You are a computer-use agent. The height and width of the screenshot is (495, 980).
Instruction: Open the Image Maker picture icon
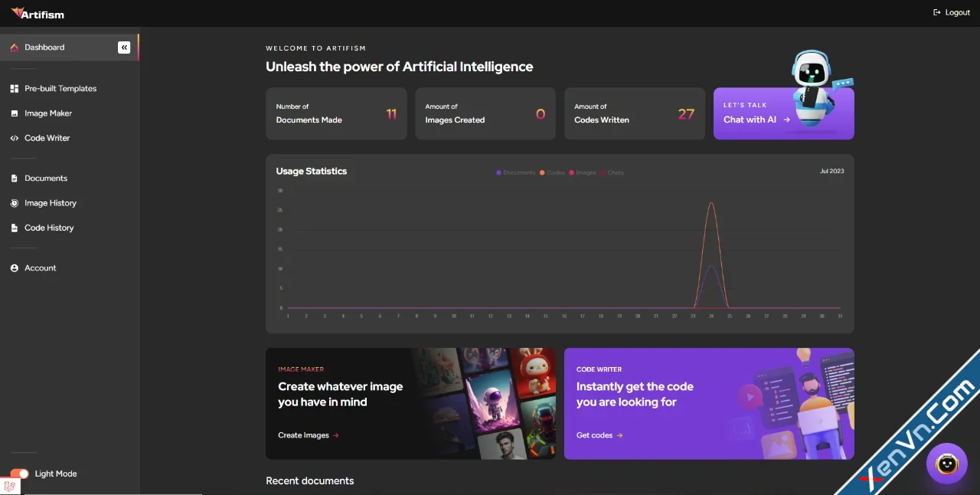pos(14,113)
